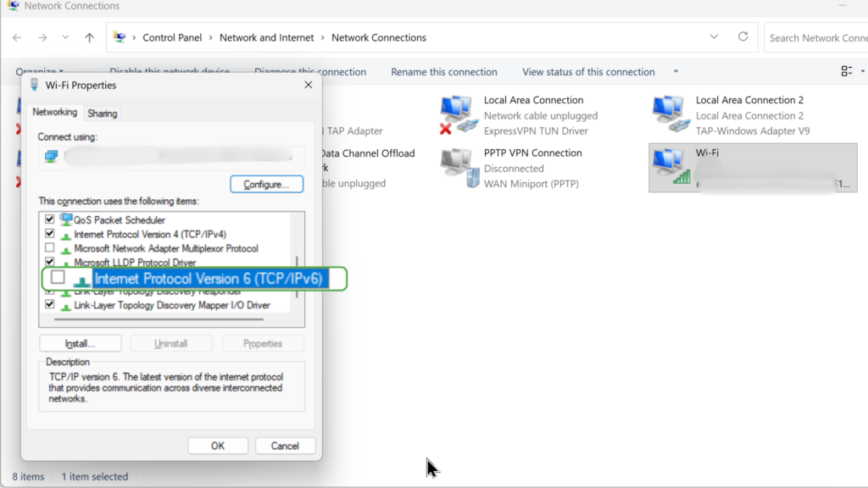Select Network Connections breadcrumb
The height and width of the screenshot is (488, 868).
[379, 37]
